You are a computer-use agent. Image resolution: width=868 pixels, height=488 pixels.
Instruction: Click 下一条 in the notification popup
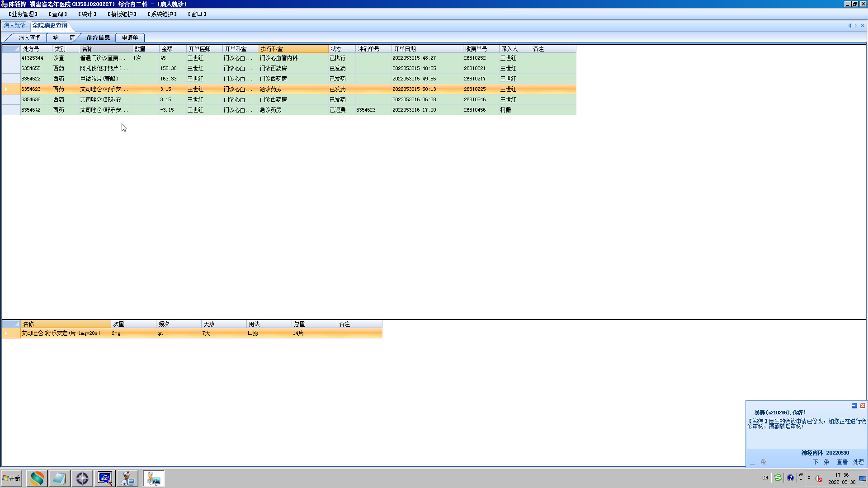point(821,462)
